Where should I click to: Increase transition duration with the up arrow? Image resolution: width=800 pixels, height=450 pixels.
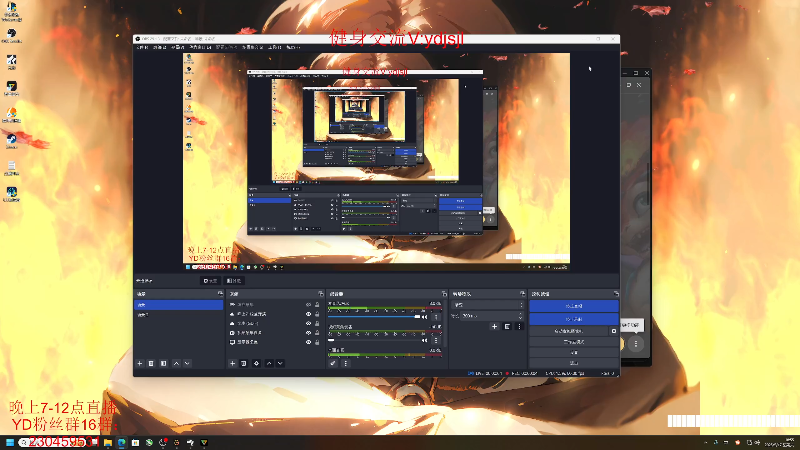(520, 314)
